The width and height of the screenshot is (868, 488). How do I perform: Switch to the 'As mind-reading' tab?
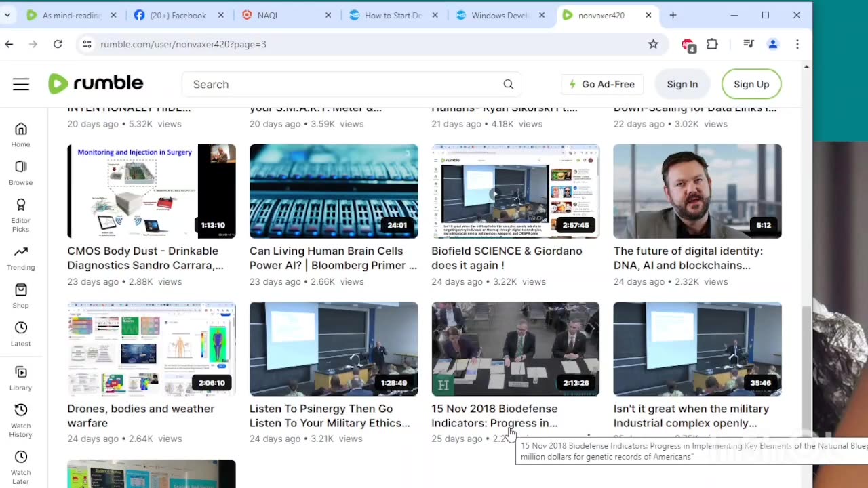pyautogui.click(x=71, y=15)
